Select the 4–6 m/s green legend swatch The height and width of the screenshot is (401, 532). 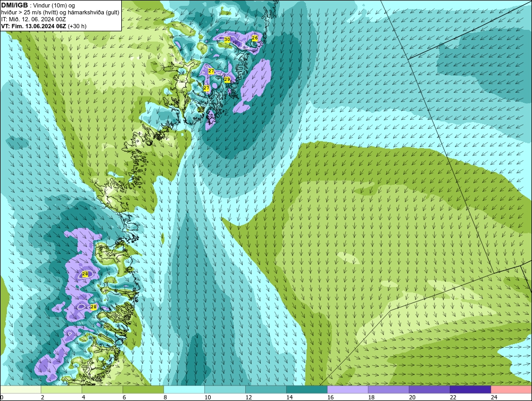[102, 389]
